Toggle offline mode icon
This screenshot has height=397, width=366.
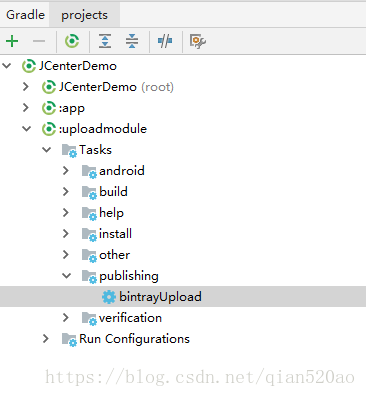click(165, 41)
